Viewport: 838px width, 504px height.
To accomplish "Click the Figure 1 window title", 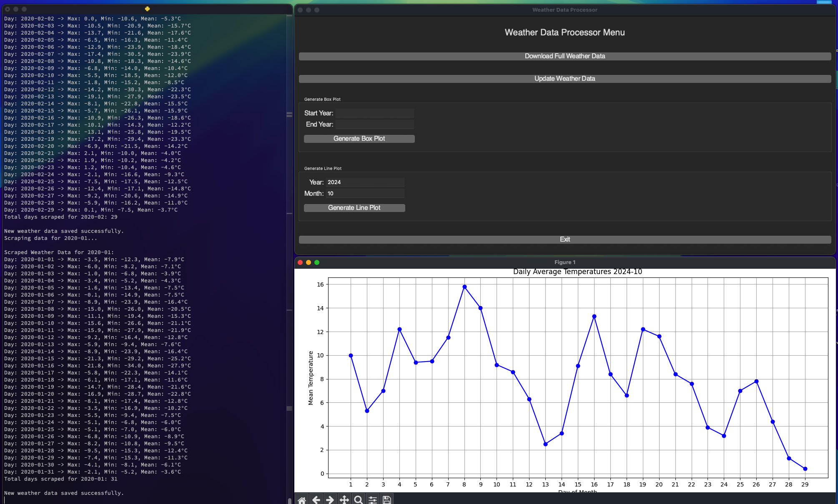I will pyautogui.click(x=565, y=262).
